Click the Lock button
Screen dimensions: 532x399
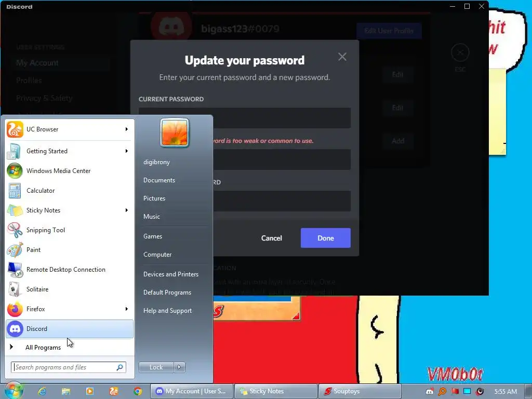point(156,367)
